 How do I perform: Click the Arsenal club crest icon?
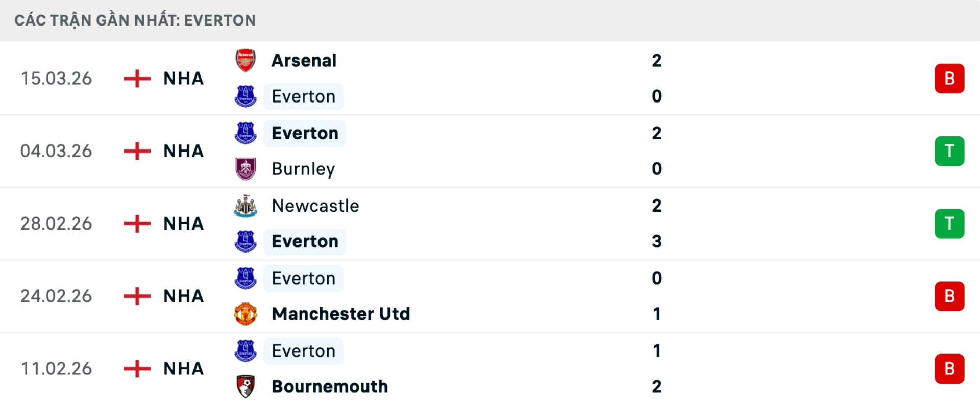click(x=246, y=60)
